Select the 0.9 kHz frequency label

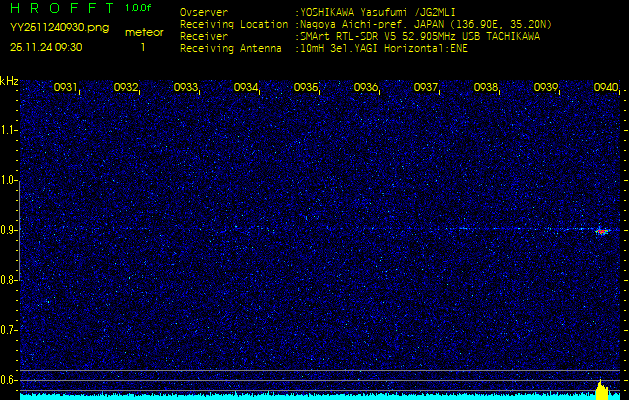pos(9,230)
